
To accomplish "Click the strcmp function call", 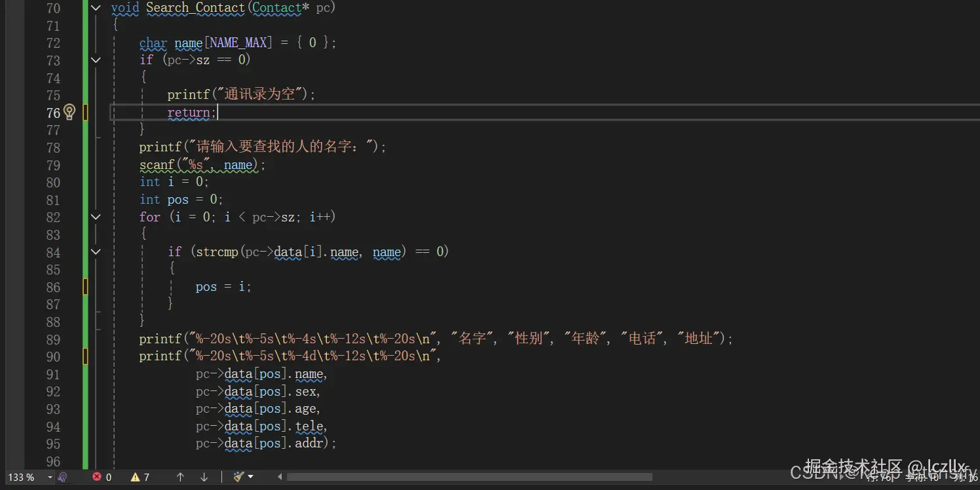I will 217,252.
